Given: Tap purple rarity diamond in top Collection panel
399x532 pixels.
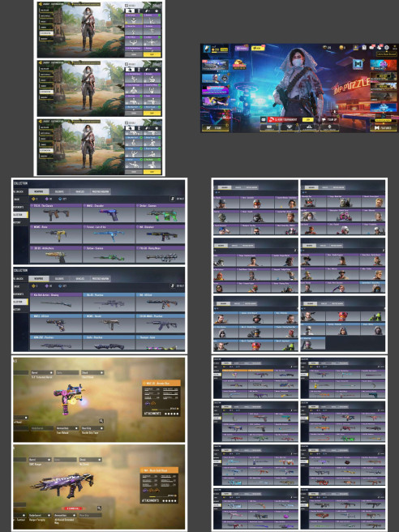Looking at the screenshot, I should point(47,199).
